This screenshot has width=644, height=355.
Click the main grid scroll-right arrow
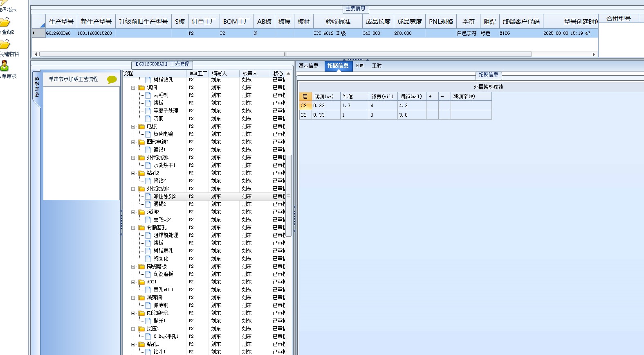(594, 54)
